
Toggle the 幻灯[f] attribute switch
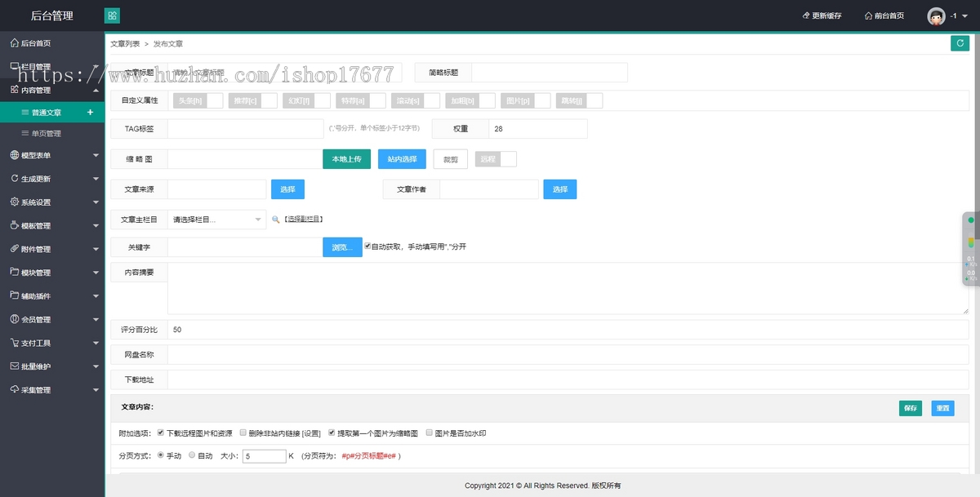click(x=307, y=100)
